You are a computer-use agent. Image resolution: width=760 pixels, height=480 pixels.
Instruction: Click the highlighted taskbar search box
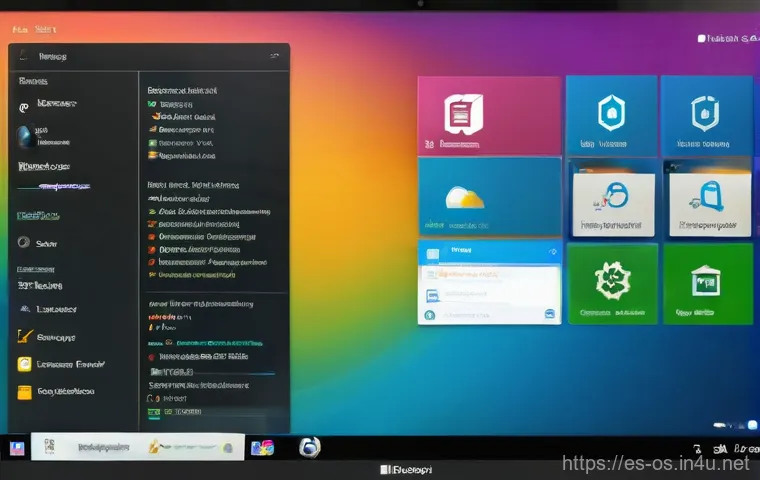tap(138, 447)
